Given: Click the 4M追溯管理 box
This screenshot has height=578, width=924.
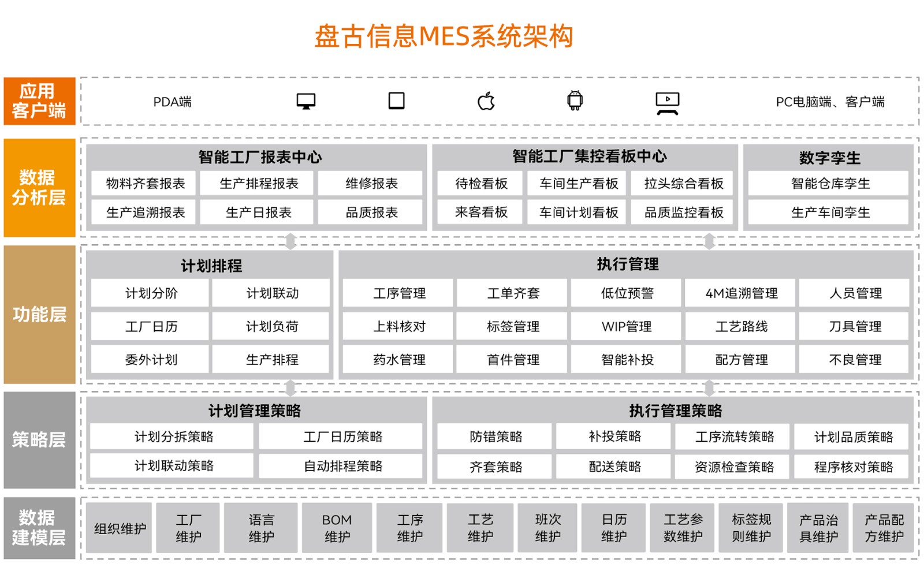Looking at the screenshot, I should point(741,293).
